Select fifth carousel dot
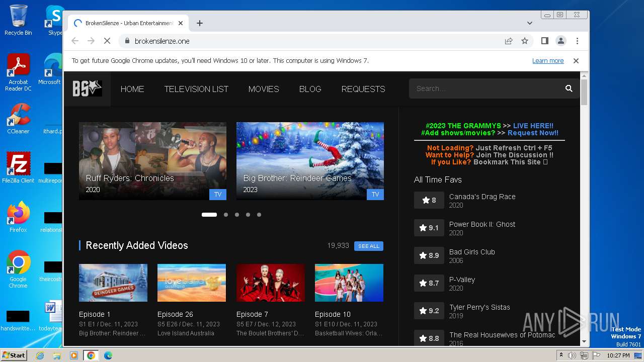The height and width of the screenshot is (362, 644). point(259,215)
